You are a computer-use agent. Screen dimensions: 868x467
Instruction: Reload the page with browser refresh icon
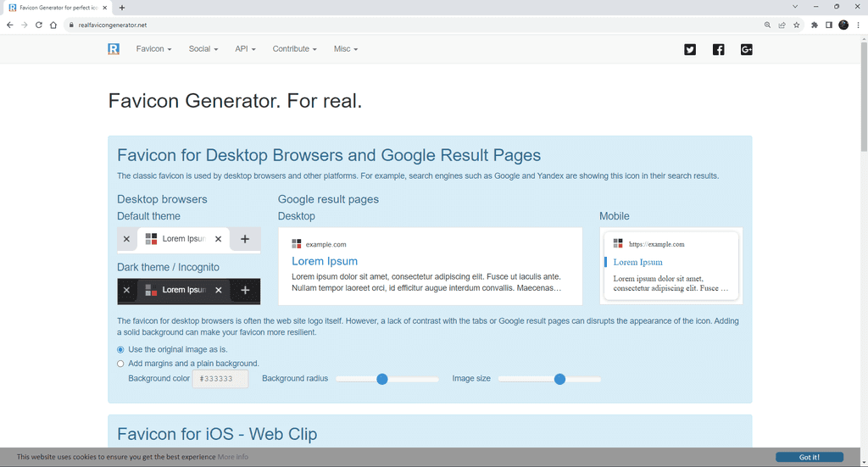click(x=38, y=25)
